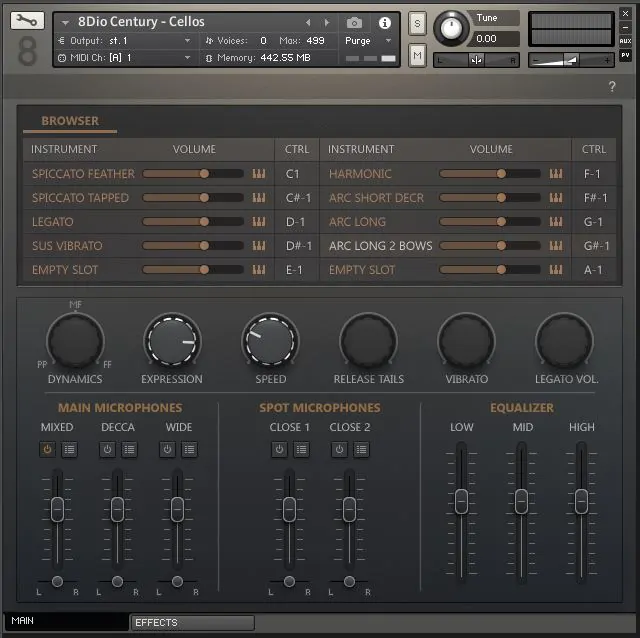
Task: Open keyboard range icon for Sus Vibrato
Action: (259, 246)
